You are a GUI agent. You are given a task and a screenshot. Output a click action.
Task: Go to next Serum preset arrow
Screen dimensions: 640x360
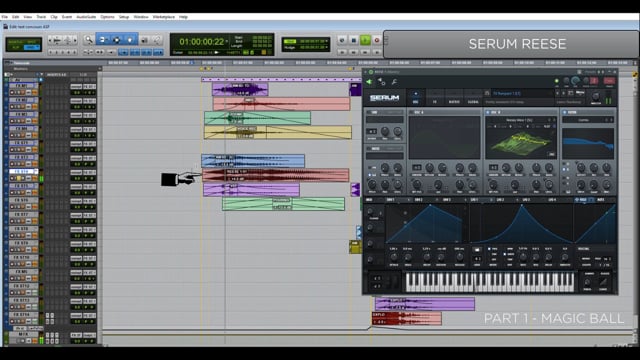[x=564, y=93]
